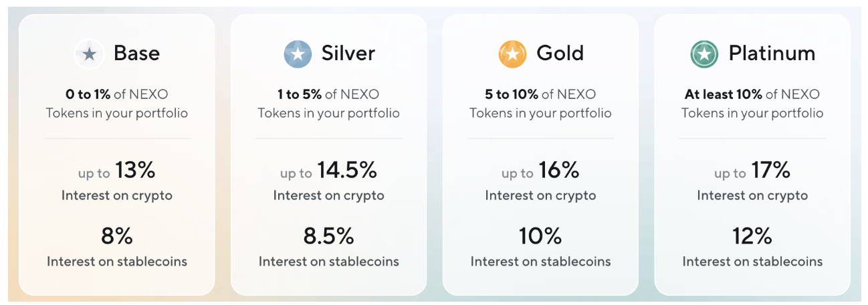Select the Platinum tier heading
The image size is (868, 305).
[x=772, y=53]
